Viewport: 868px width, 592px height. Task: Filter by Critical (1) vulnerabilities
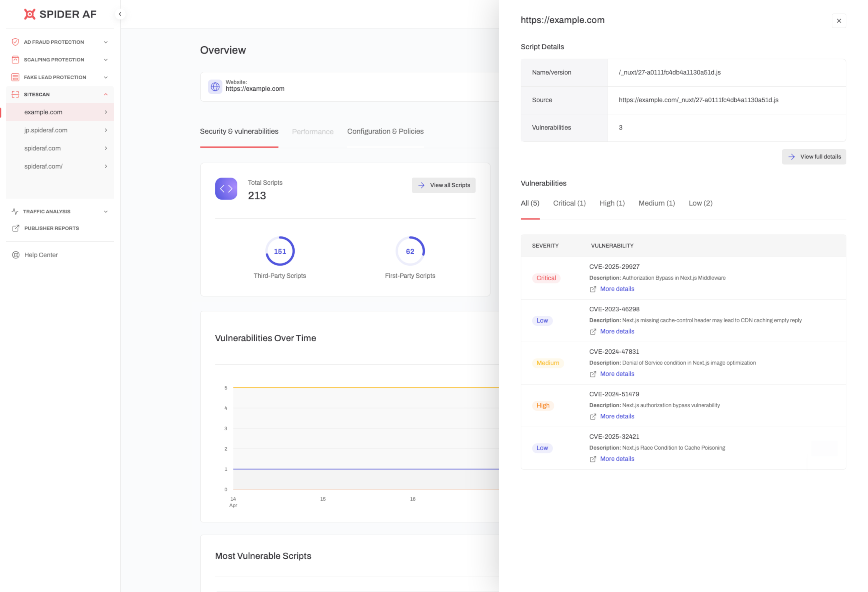[569, 203]
